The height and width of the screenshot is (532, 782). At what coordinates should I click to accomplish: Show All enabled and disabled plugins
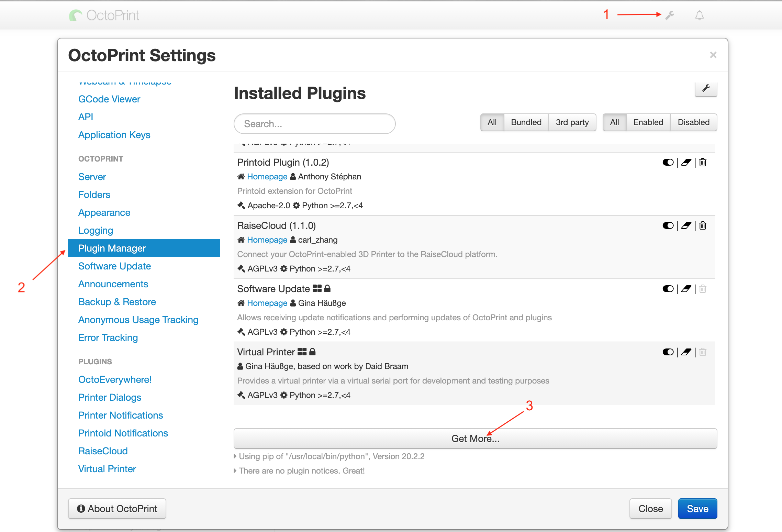[x=614, y=122]
